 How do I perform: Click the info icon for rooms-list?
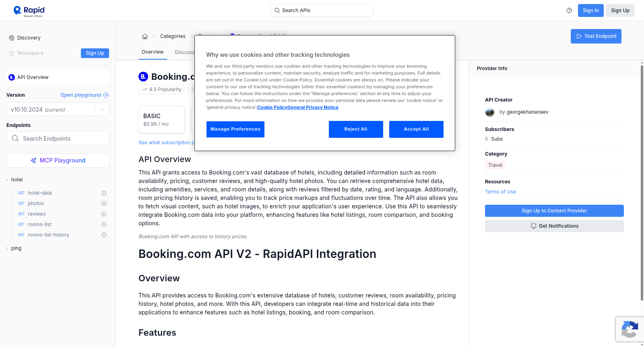[104, 224]
